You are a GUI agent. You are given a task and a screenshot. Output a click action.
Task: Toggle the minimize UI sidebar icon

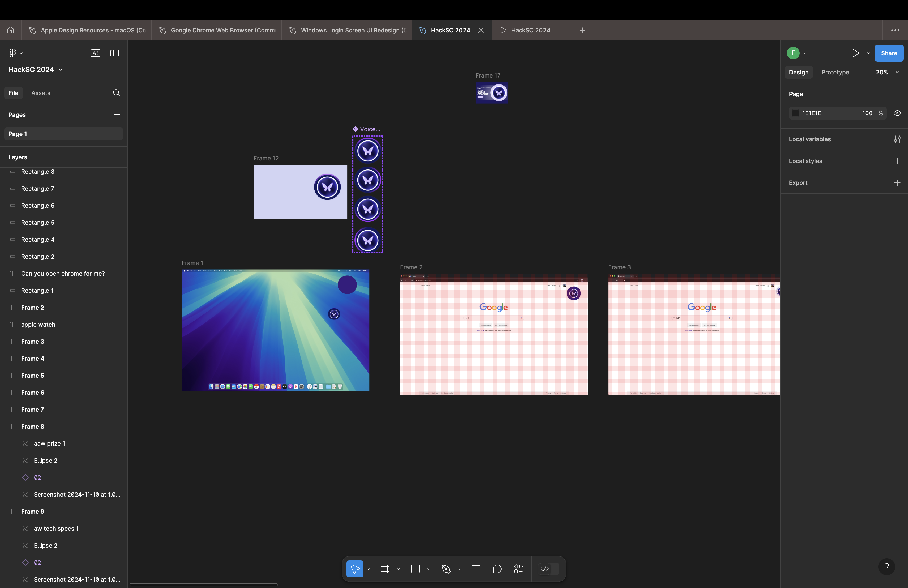[114, 53]
